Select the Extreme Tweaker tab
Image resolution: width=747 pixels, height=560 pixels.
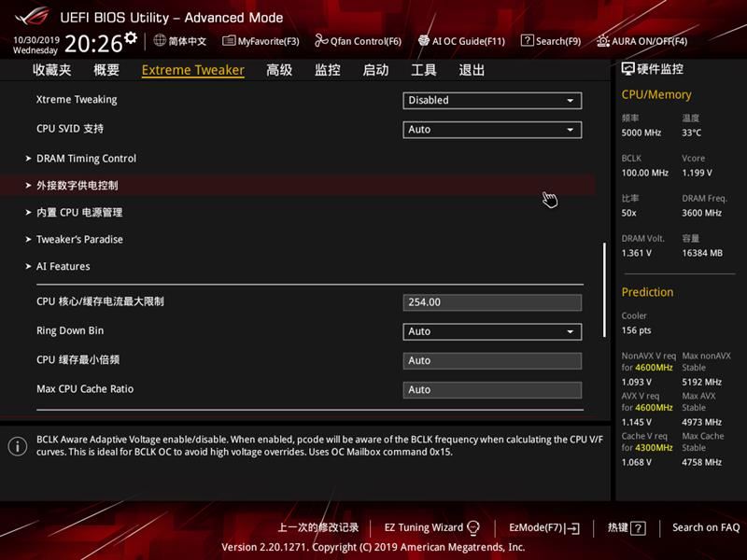[193, 70]
